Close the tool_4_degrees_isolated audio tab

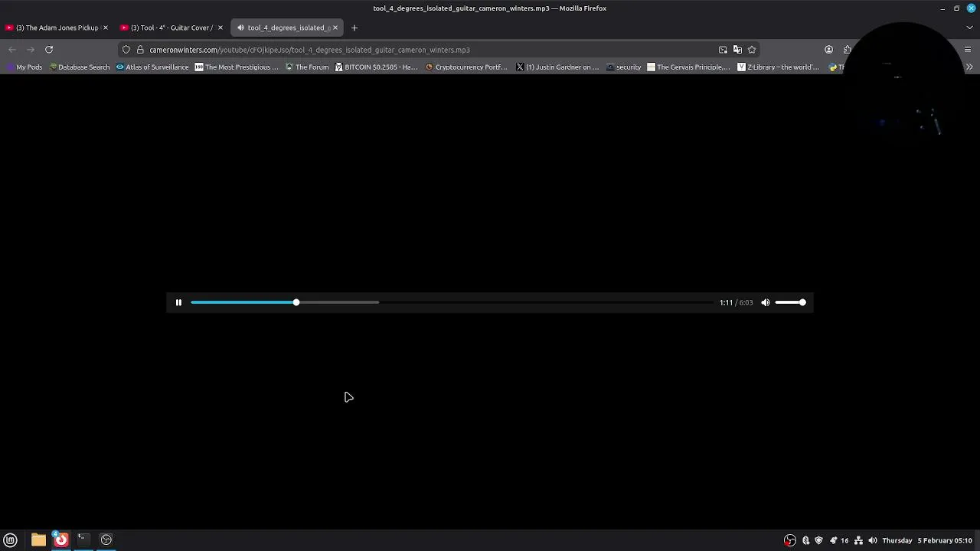point(335,28)
